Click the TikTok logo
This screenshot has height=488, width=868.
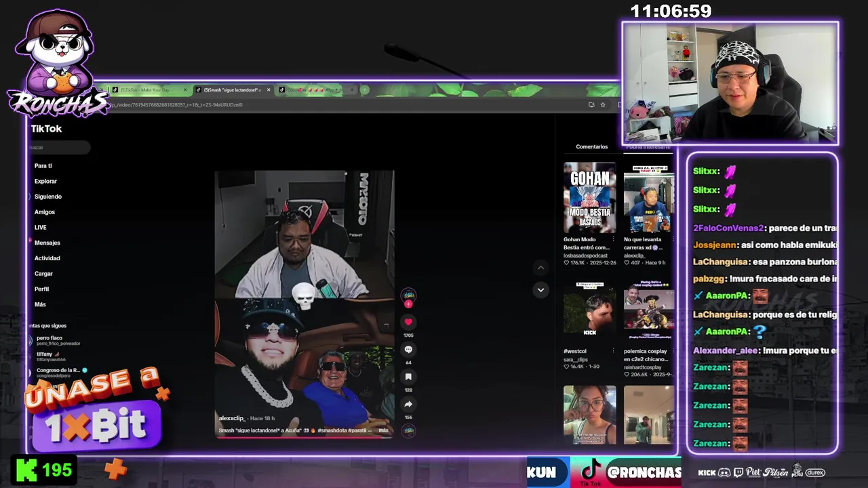(46, 129)
